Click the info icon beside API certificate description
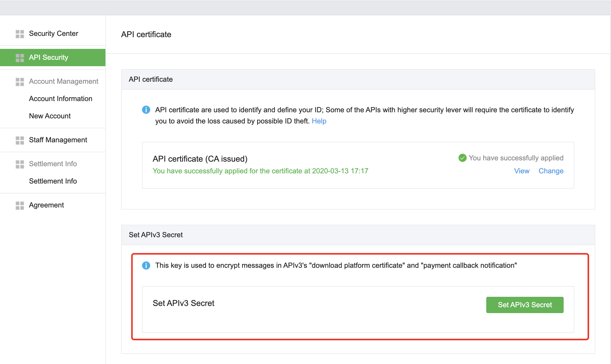 146,110
